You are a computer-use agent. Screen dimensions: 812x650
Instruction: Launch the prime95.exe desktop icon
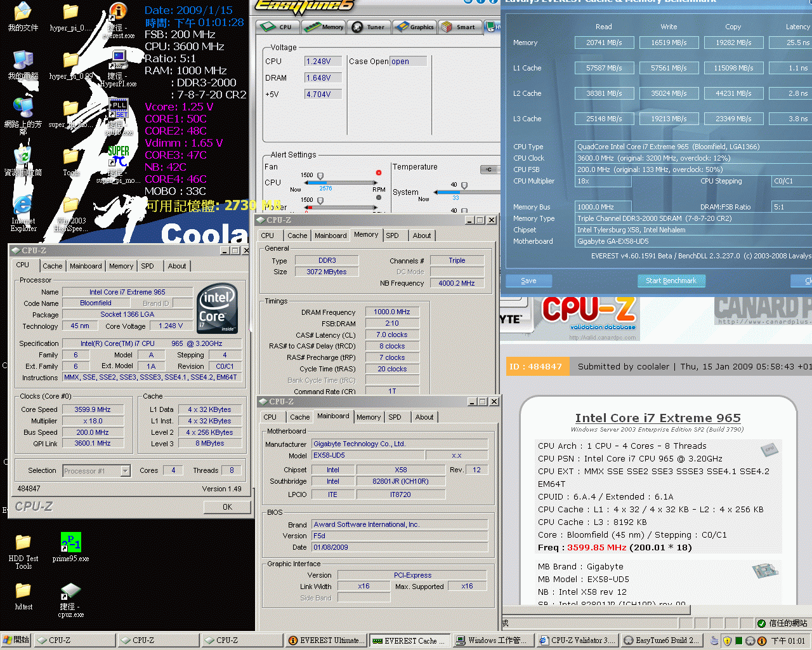point(71,547)
